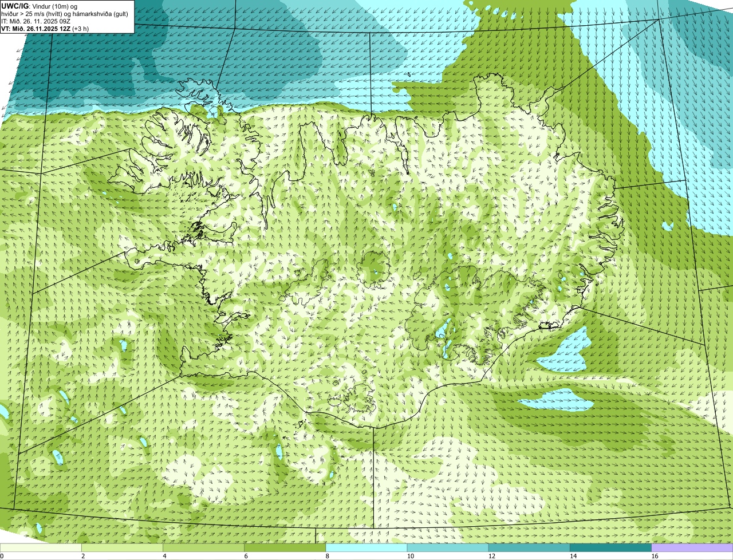Viewport: 733px width, 560px height.
Task: Click the scale label '10' on the colorbar
Action: 410,556
